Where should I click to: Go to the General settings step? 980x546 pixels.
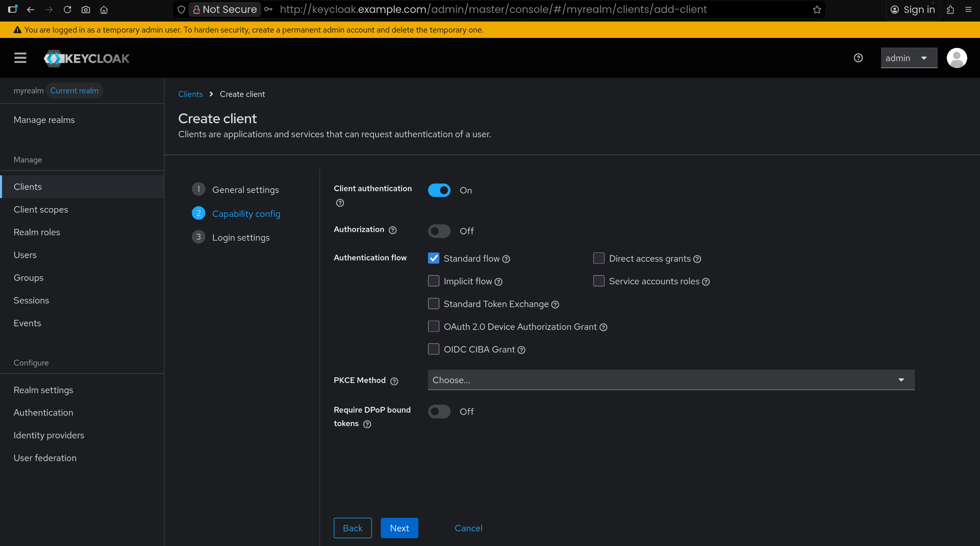coord(245,190)
